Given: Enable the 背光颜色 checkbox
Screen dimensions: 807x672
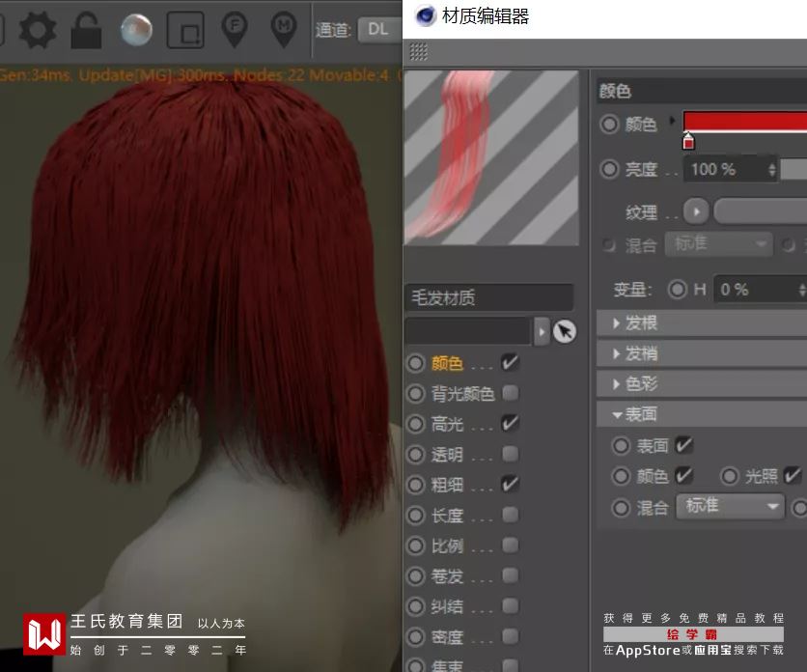Looking at the screenshot, I should (x=510, y=392).
